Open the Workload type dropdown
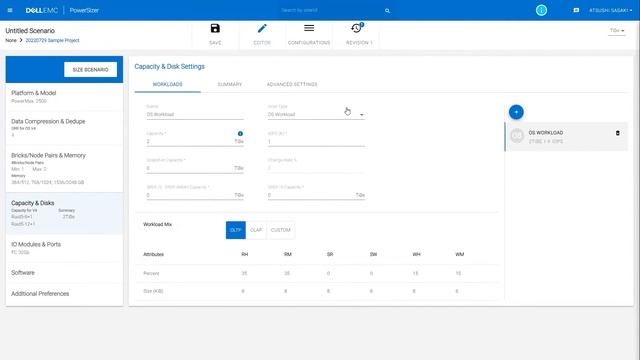The image size is (640, 360). (x=316, y=114)
